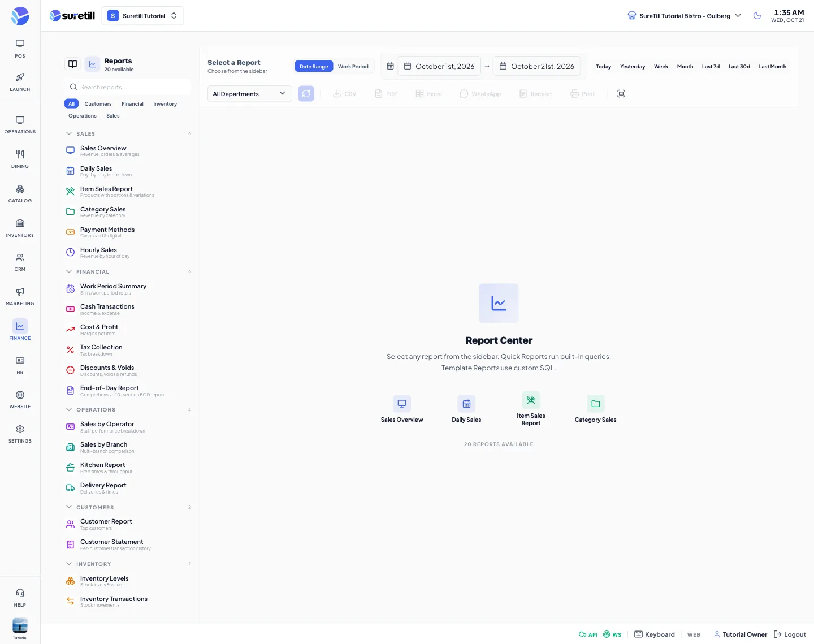This screenshot has height=644, width=814.
Task: Select the Last 7d date preset
Action: [x=711, y=67]
